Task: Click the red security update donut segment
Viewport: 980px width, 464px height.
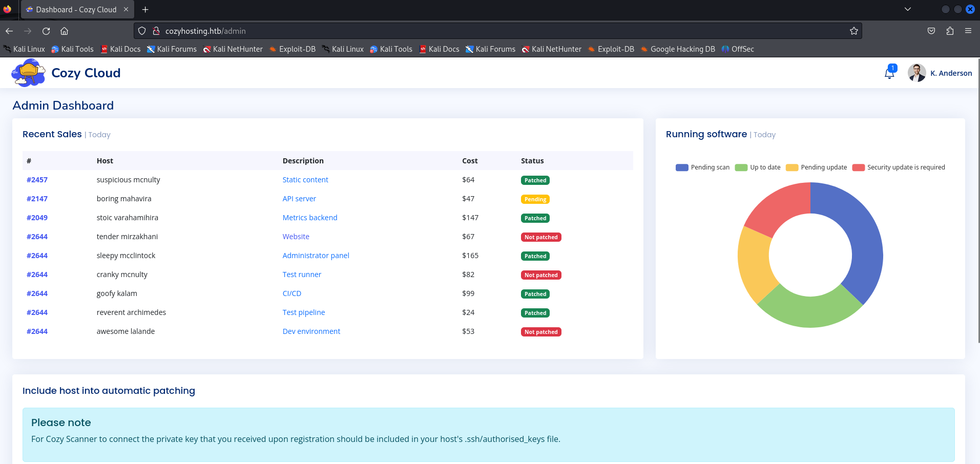Action: pos(781,211)
